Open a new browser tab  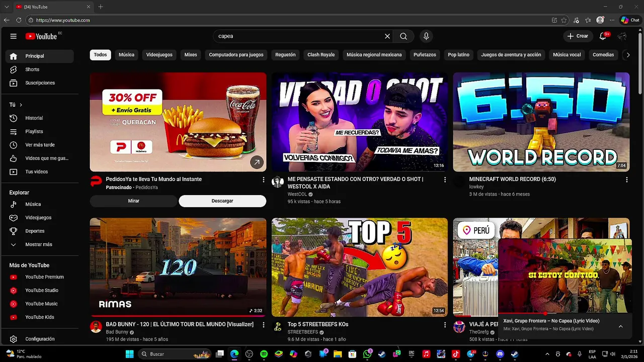tap(101, 7)
